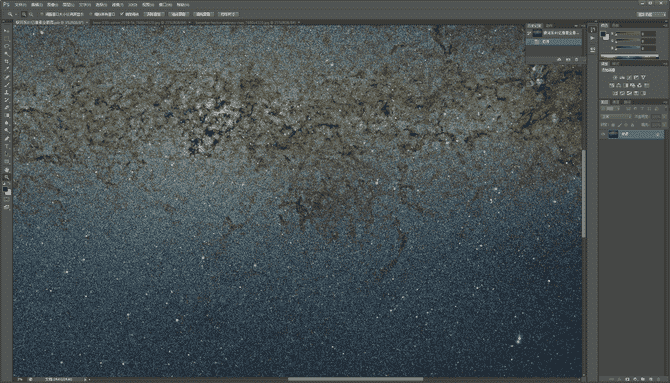Viewport: 670px width, 383px height.
Task: Select the Rectangular Marquee tool
Action: [x=6, y=39]
